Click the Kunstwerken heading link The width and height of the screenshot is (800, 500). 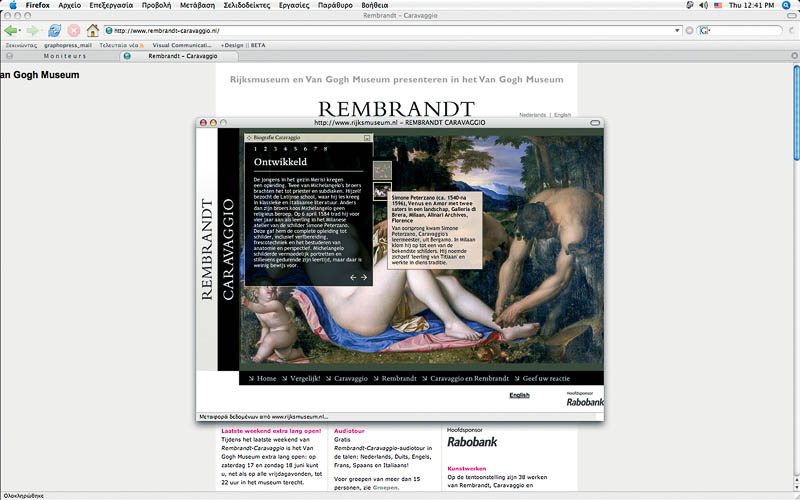tap(467, 468)
